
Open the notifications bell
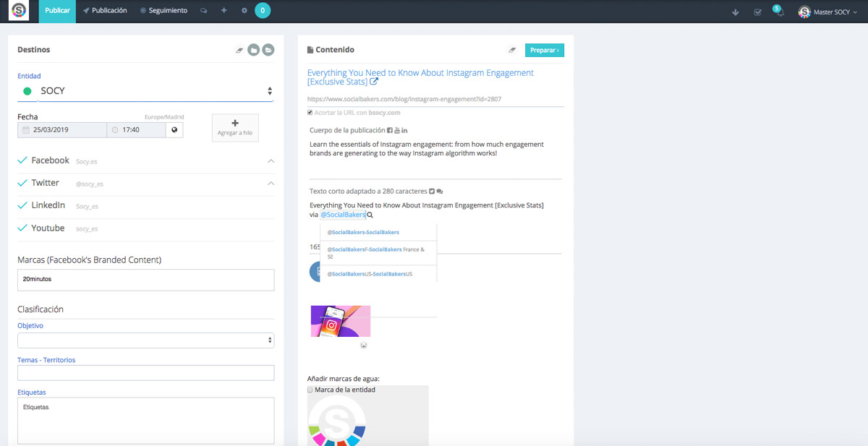[x=780, y=12]
